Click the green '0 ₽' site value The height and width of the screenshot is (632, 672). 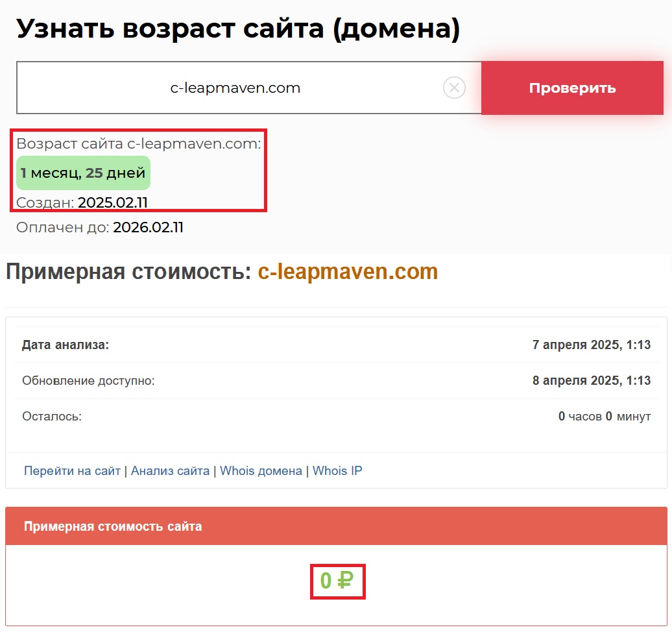point(337,581)
